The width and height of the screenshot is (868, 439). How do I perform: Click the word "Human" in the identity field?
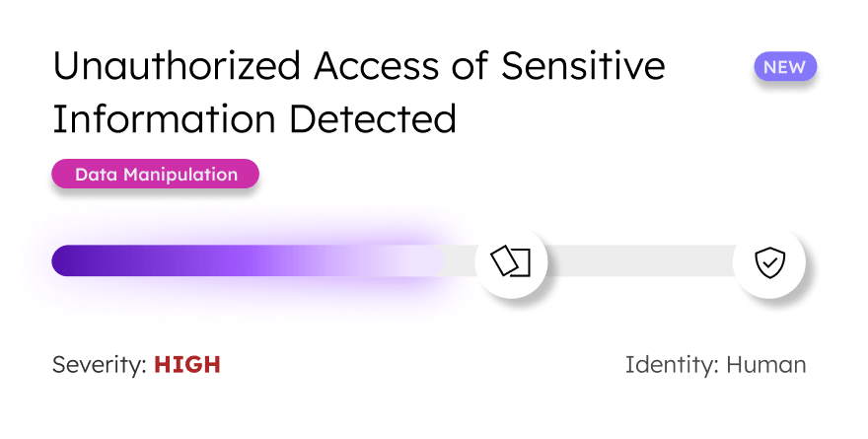(x=766, y=365)
